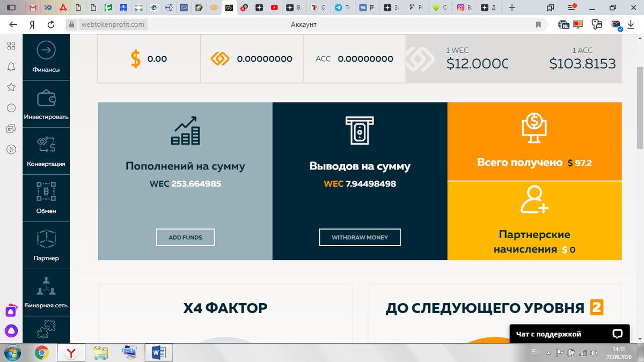The height and width of the screenshot is (362, 644).
Task: Click the orange level 2 badge
Action: (597, 307)
